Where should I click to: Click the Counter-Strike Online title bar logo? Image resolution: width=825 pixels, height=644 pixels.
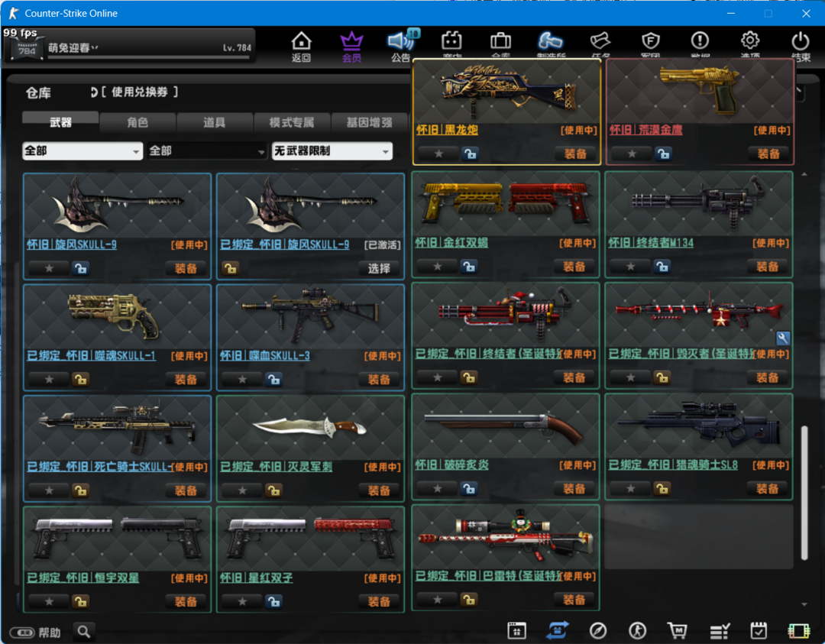[14, 13]
